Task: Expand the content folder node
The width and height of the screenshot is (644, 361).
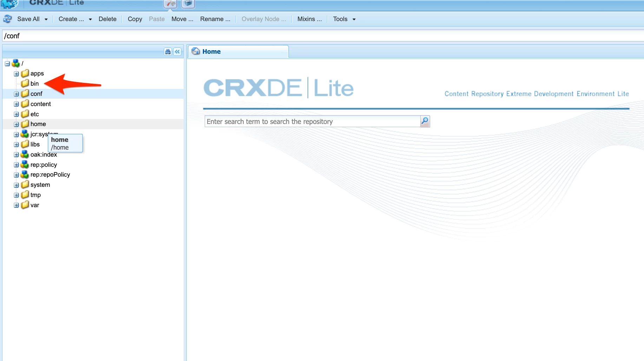Action: tap(16, 104)
